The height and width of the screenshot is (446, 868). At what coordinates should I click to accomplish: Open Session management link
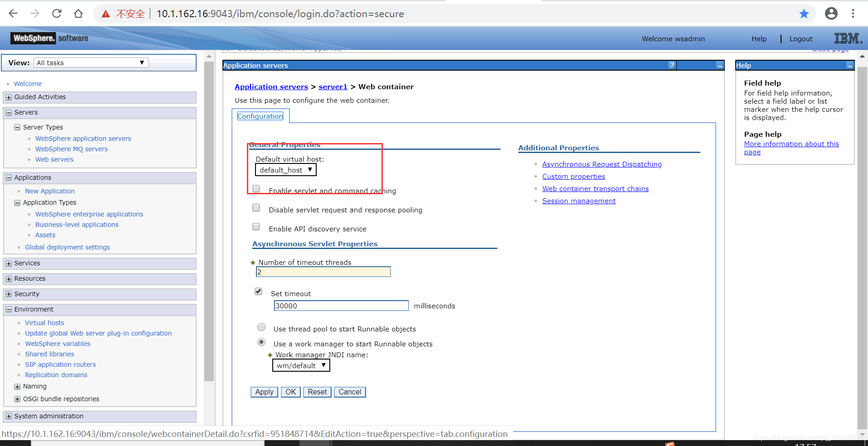click(x=579, y=201)
